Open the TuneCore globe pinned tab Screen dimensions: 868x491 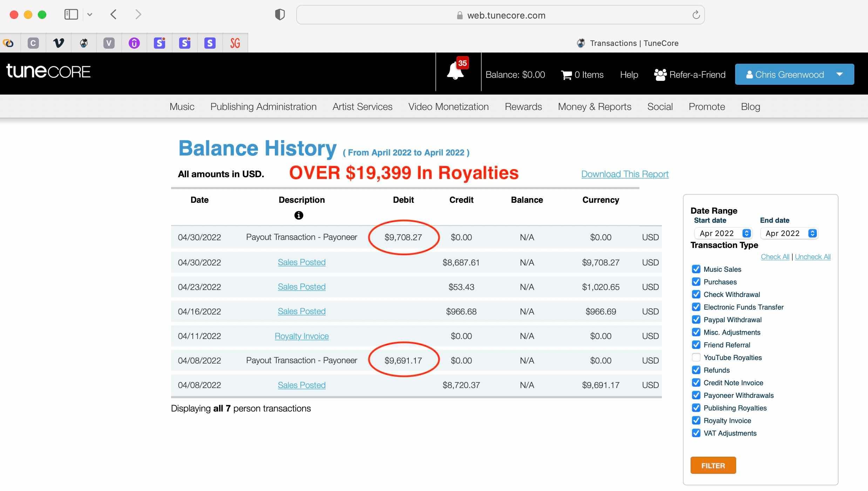pos(84,43)
